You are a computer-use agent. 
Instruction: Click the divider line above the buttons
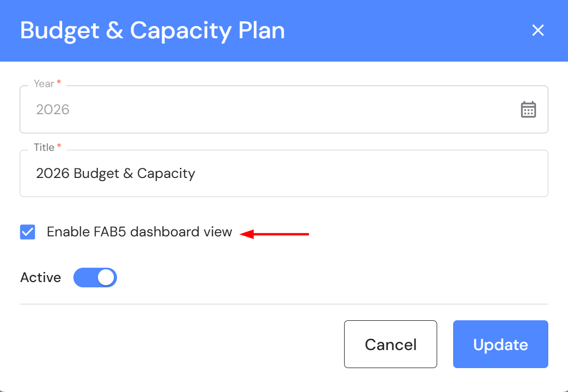pos(283,304)
